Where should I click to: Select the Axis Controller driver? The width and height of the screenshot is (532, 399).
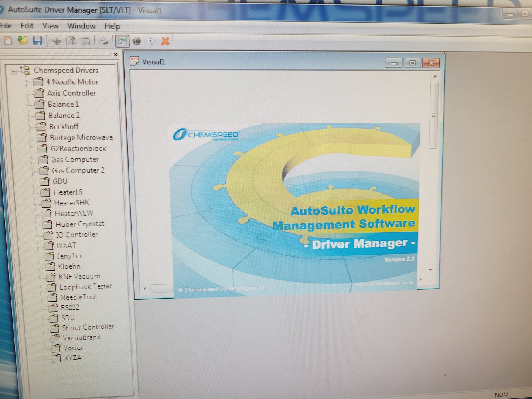(71, 93)
